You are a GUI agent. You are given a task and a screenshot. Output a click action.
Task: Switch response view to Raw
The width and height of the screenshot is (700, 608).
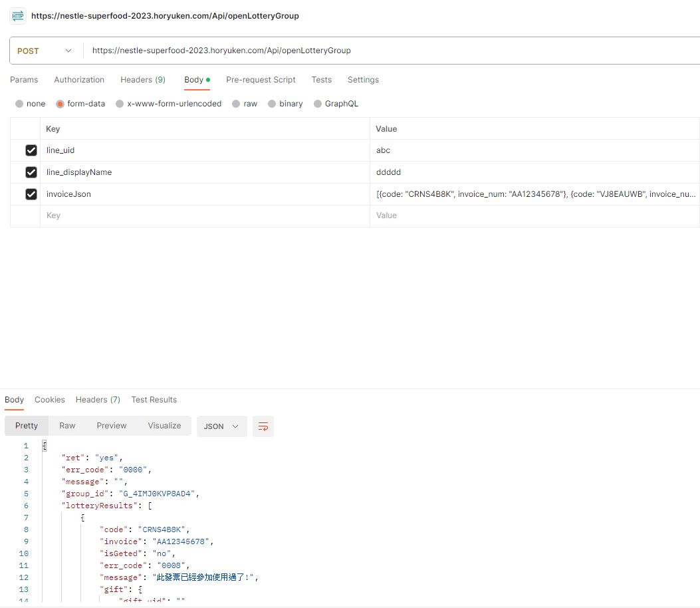(x=67, y=426)
